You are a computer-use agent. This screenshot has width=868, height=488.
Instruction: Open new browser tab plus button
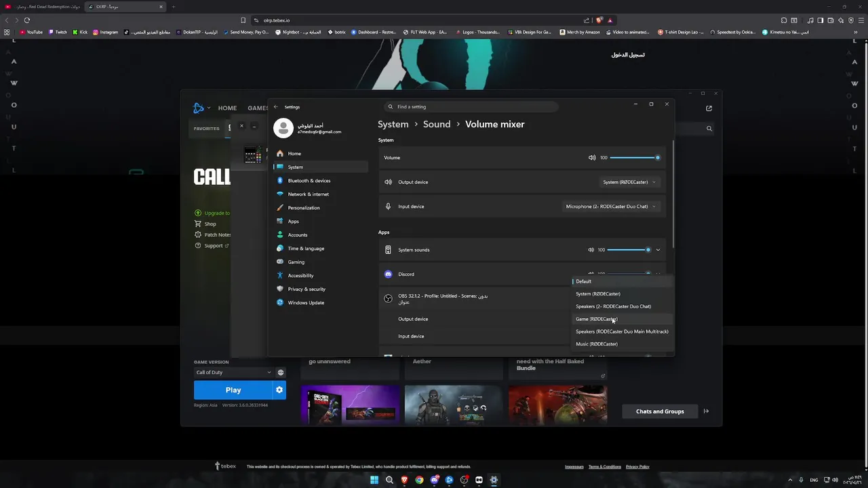173,7
